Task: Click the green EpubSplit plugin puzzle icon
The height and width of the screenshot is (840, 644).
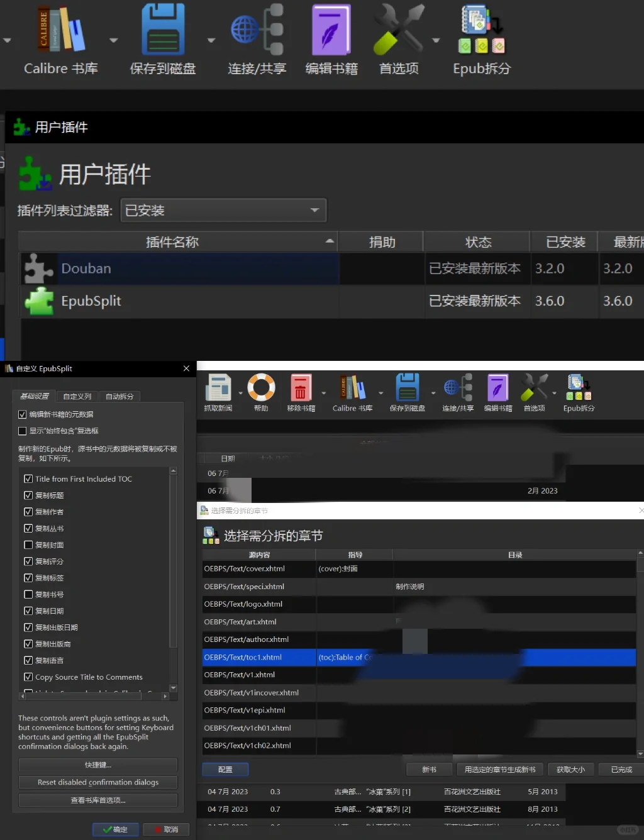Action: [39, 301]
